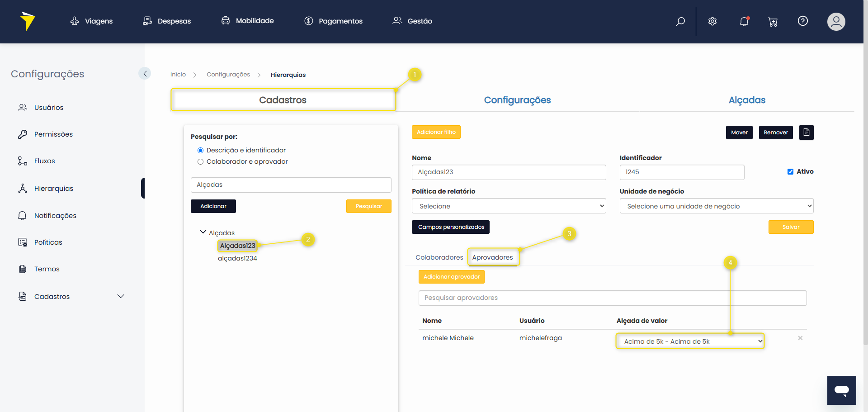Click the Salvar button

click(791, 227)
